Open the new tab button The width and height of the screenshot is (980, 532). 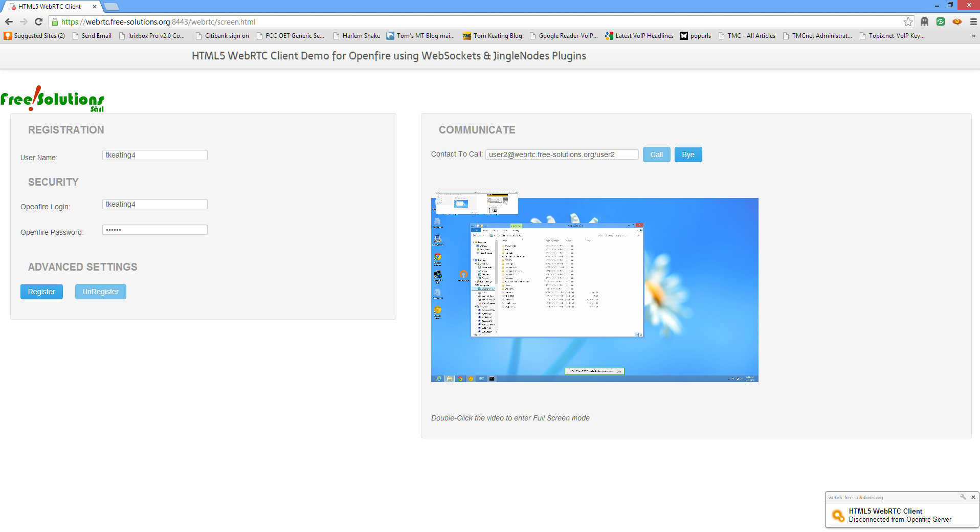point(111,7)
